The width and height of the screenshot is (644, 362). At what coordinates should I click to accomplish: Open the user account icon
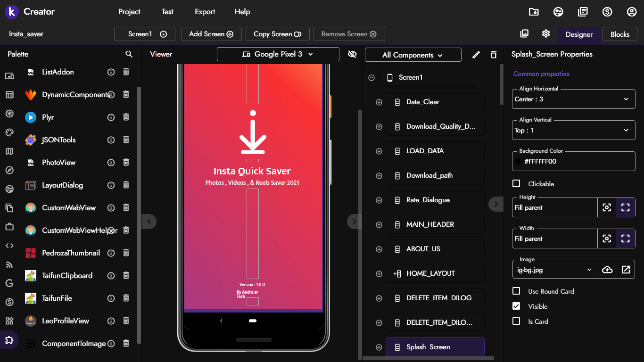coord(632,12)
